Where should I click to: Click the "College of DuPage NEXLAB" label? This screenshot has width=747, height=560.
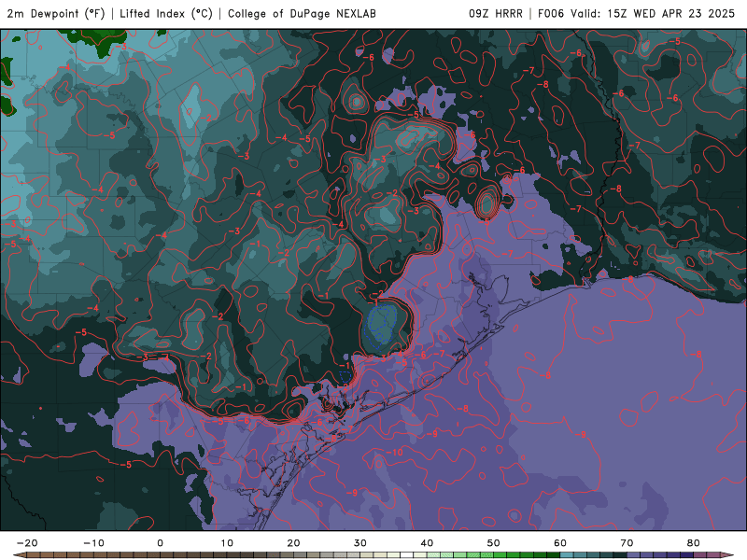coord(302,13)
